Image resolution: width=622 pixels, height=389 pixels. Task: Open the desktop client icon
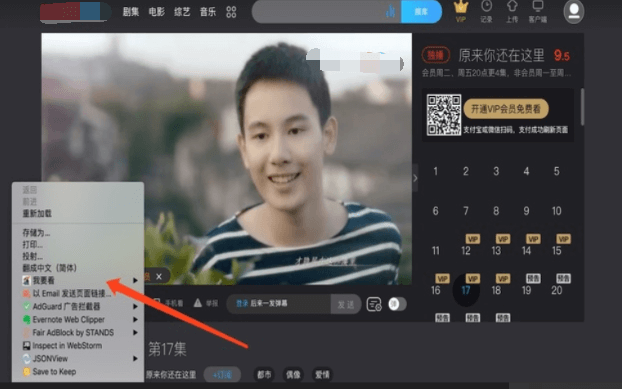point(538,6)
